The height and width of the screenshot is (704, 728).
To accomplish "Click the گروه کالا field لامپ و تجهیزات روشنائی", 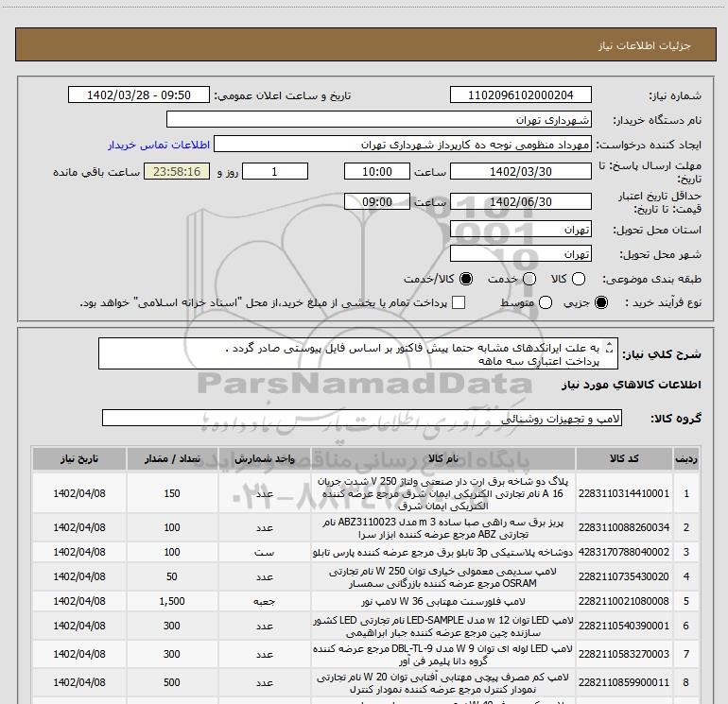I will click(362, 418).
